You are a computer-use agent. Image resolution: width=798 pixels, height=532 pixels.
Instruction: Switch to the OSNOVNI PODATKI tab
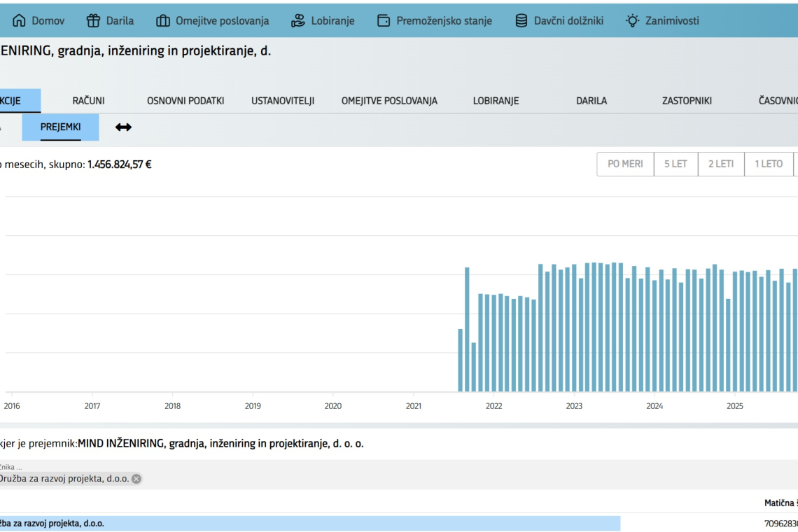pyautogui.click(x=185, y=101)
